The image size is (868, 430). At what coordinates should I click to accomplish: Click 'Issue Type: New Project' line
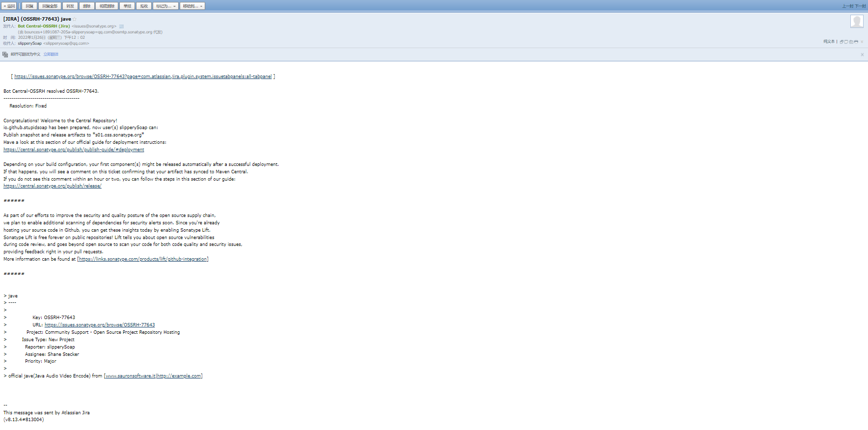[48, 340]
